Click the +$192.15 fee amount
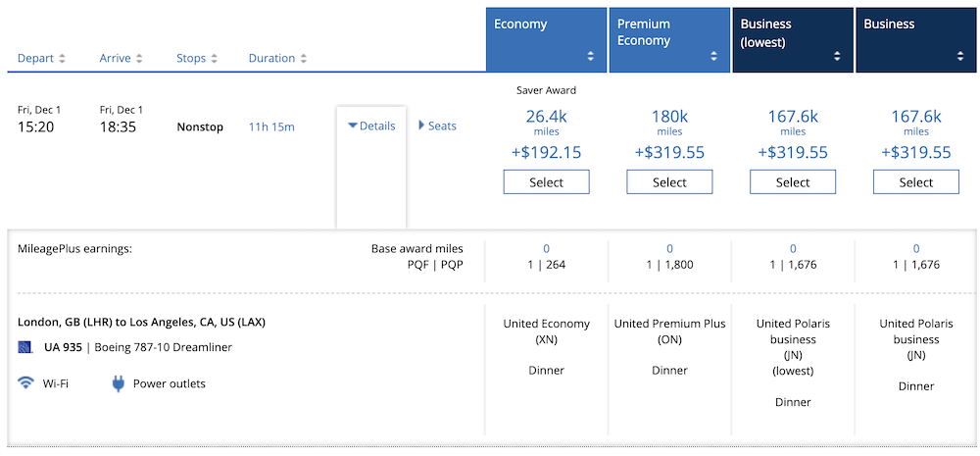The image size is (980, 456). point(546,153)
